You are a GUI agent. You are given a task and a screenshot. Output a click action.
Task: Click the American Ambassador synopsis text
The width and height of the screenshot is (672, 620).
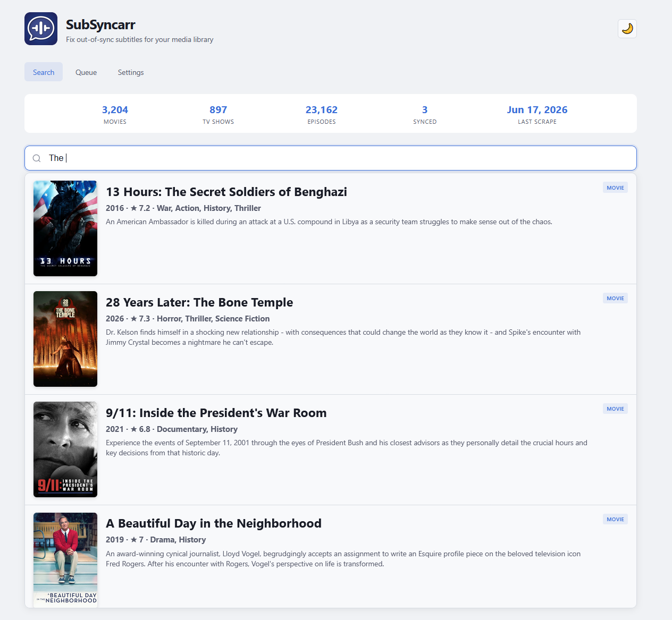tap(329, 222)
